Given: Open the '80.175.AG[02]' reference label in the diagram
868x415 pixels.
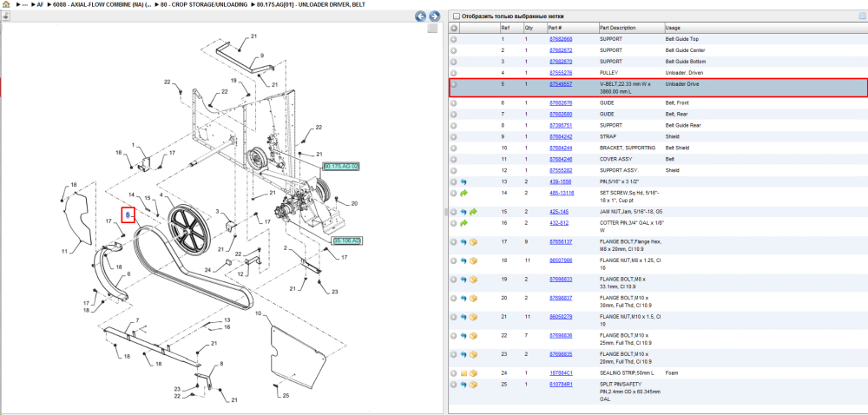Looking at the screenshot, I should click(341, 166).
